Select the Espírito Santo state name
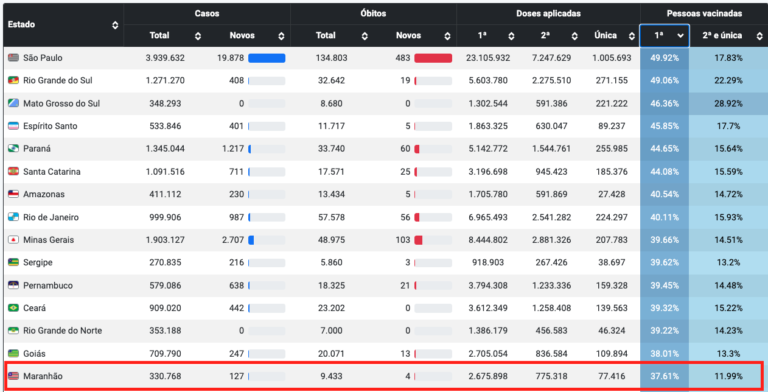This screenshot has width=768, height=392. coord(50,126)
